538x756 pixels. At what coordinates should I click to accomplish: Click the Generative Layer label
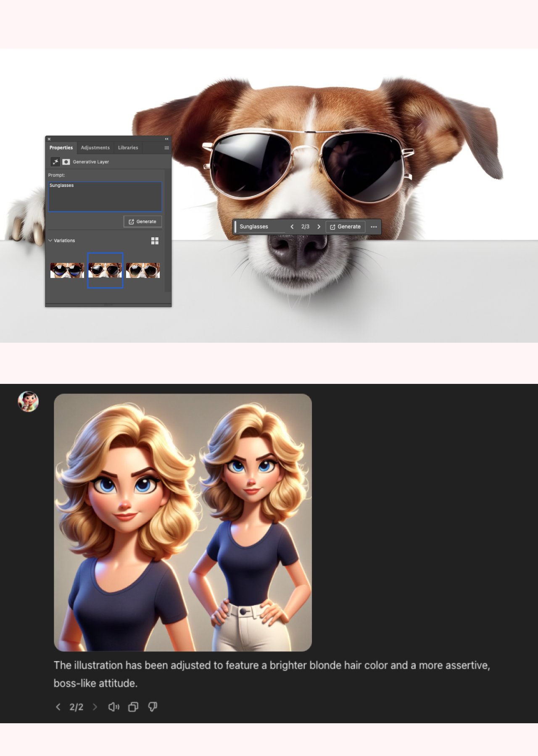91,162
